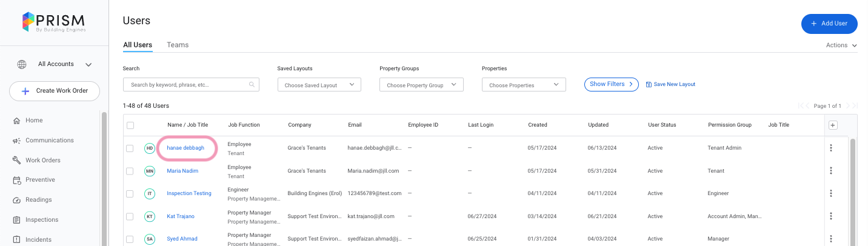Open the Actions menu
This screenshot has width=868, height=246.
coord(841,45)
